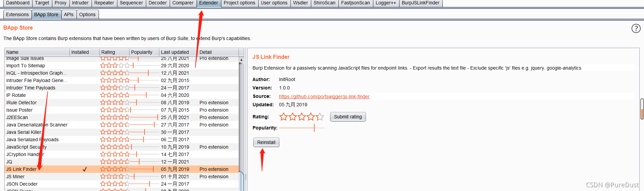Screen dimensions: 644x191
Task: Switch to the Sequencer tab
Action: coord(131,3)
